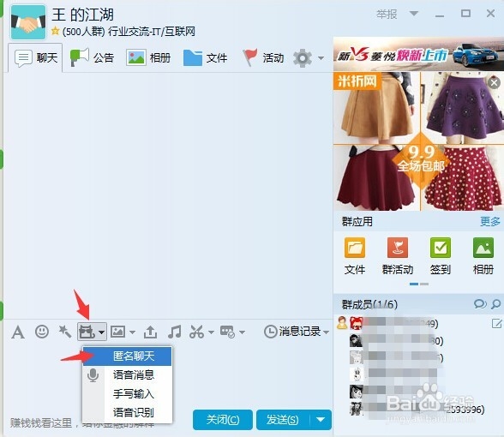504x437 pixels.
Task: Maximize the chat window
Action: coord(465,14)
